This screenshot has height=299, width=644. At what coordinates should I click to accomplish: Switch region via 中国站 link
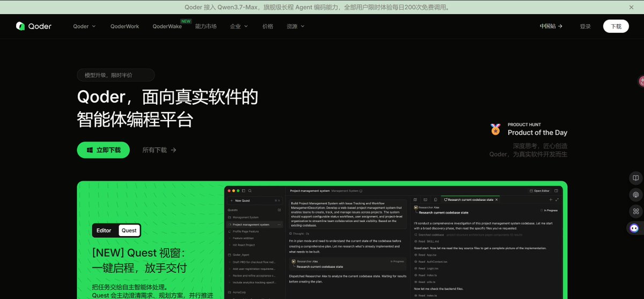551,26
